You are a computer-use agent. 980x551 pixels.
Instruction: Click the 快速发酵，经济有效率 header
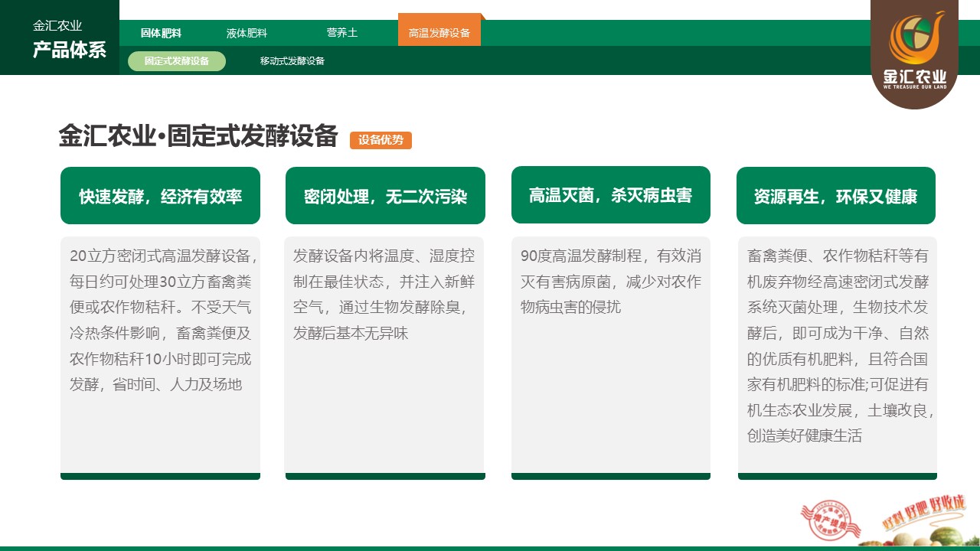coord(161,196)
